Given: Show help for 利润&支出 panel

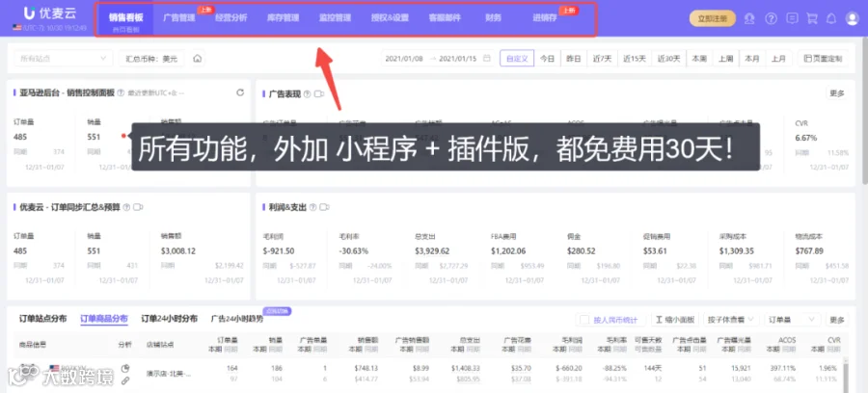Looking at the screenshot, I should point(313,207).
